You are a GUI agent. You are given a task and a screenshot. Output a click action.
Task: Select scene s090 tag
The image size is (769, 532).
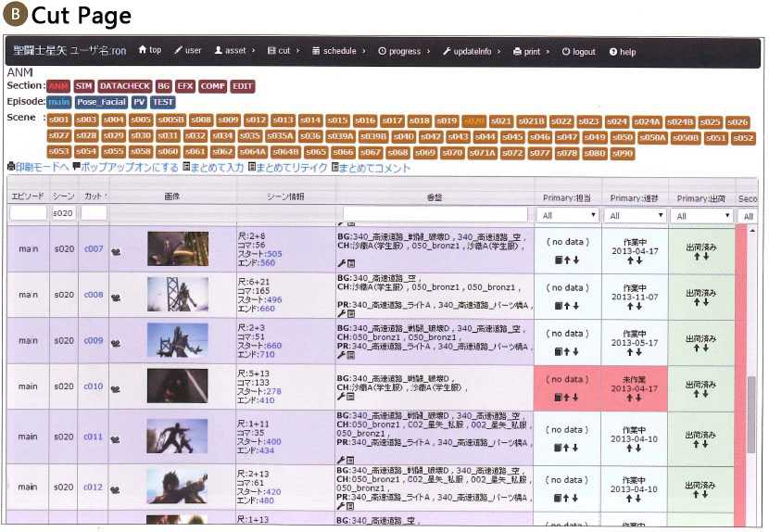pyautogui.click(x=623, y=153)
